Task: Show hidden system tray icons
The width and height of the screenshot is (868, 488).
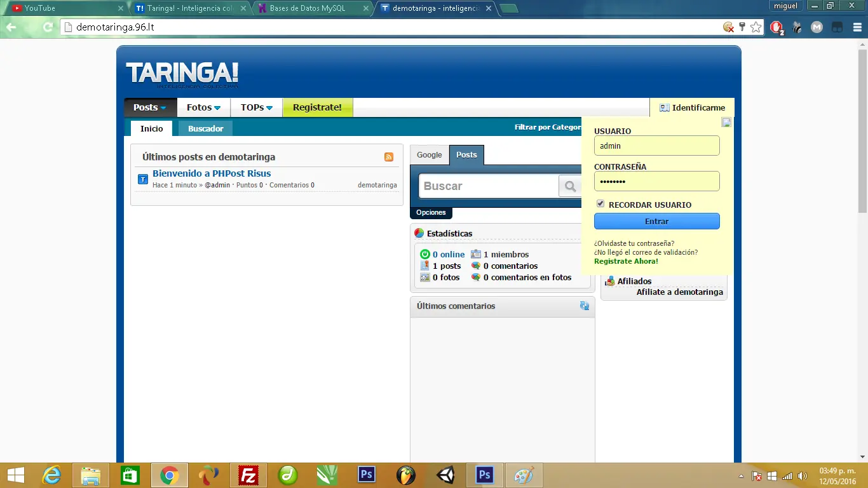Action: pos(741,476)
